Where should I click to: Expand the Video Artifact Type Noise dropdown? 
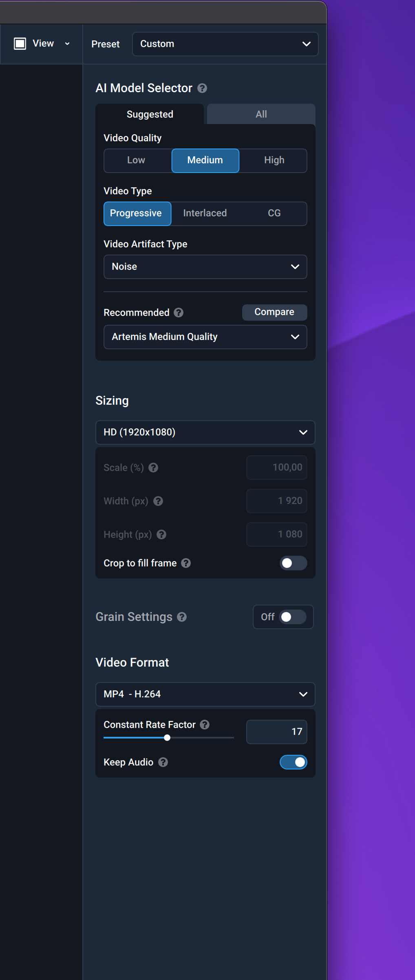click(x=205, y=267)
